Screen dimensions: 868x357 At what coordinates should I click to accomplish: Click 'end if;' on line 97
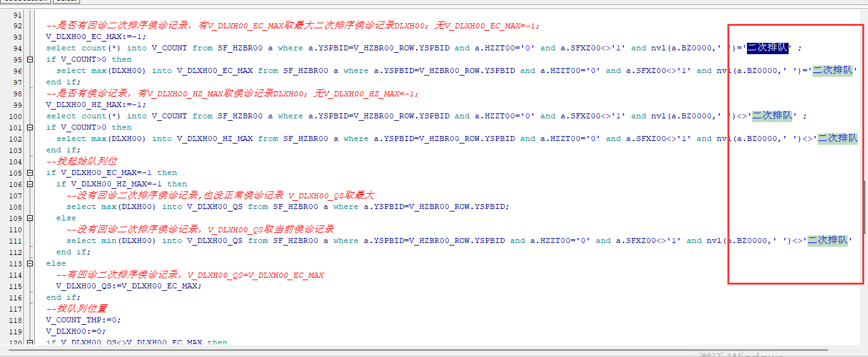coord(64,82)
